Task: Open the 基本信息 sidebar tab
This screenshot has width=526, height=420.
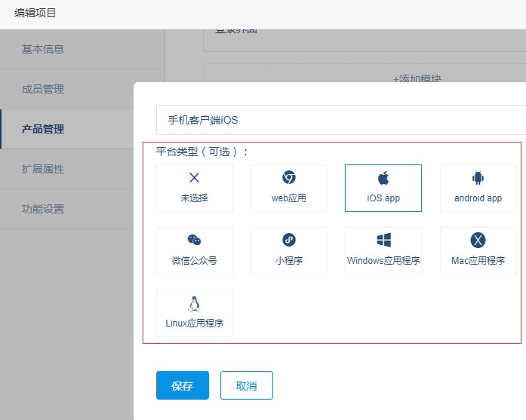Action: coord(43,49)
